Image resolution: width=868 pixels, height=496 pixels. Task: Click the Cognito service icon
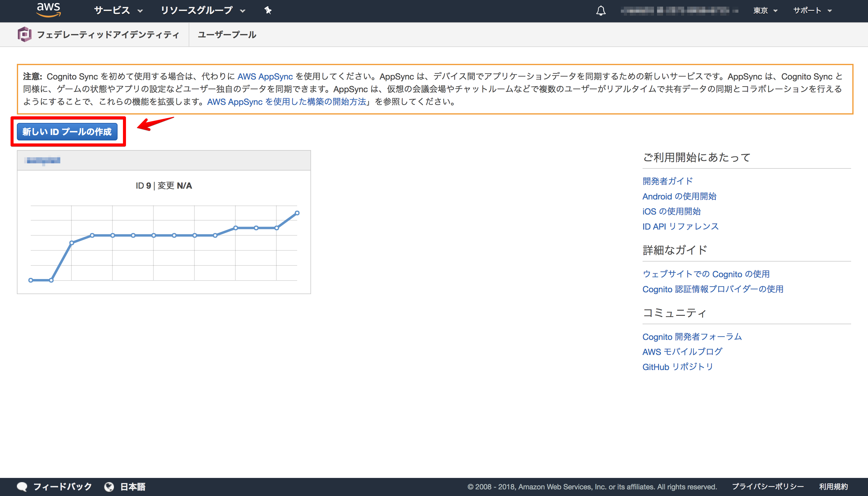pyautogui.click(x=24, y=34)
